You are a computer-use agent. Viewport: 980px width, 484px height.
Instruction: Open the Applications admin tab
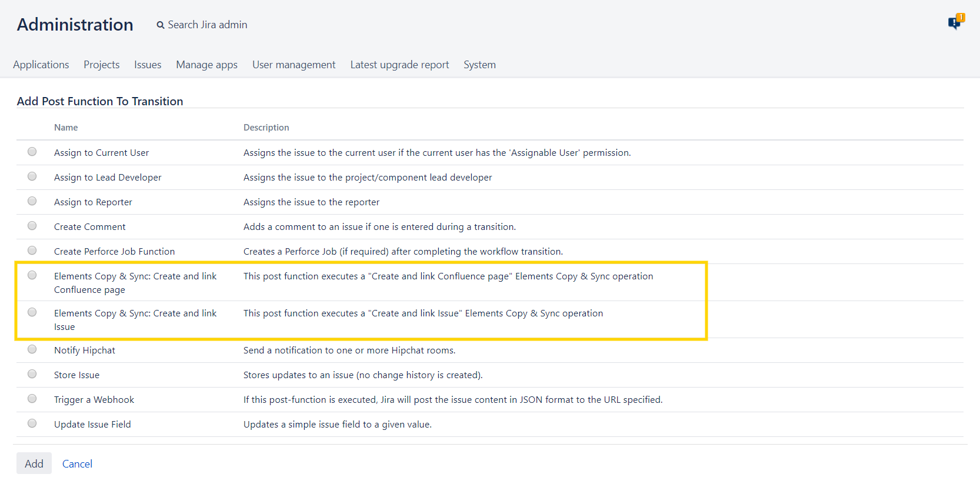(41, 65)
